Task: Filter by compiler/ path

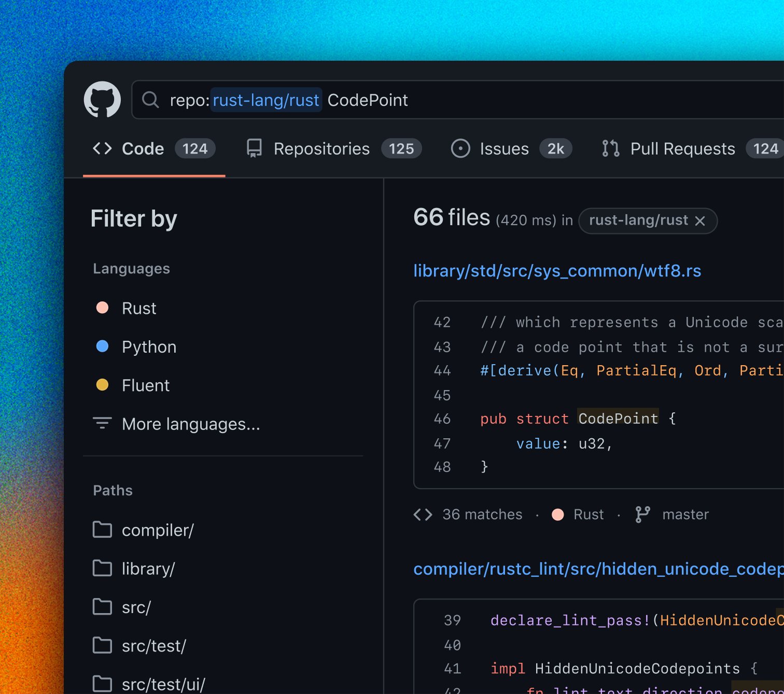Action: [x=158, y=530]
